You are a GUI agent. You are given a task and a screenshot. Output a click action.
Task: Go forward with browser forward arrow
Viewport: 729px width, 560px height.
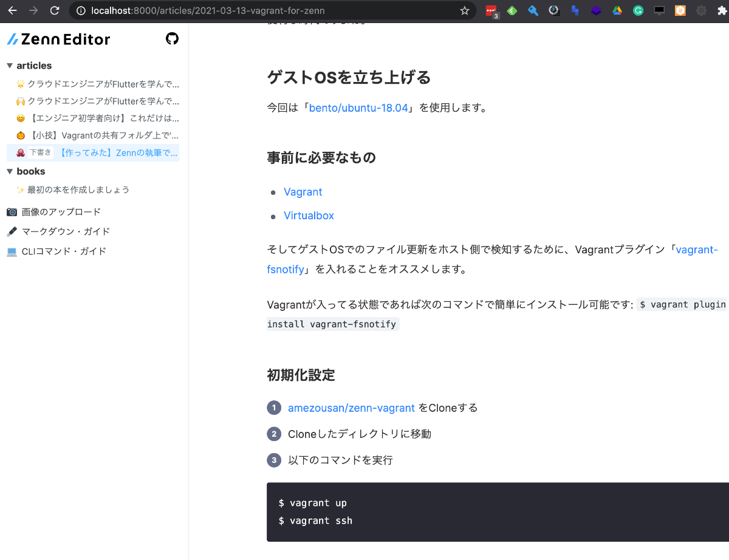click(33, 10)
